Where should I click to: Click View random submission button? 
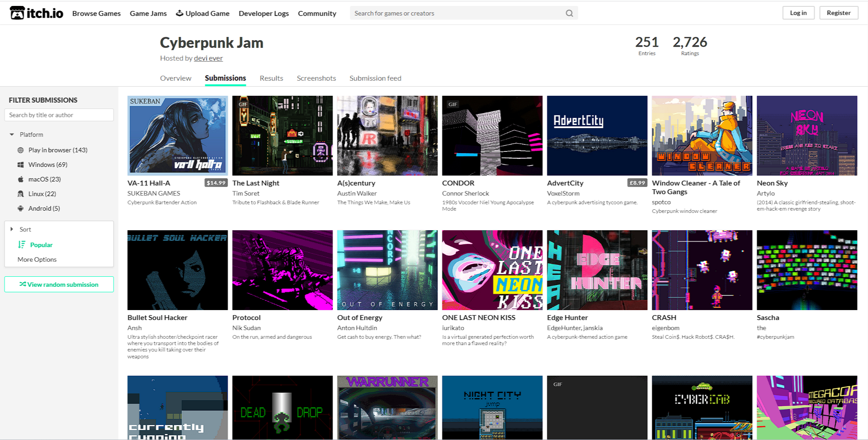pos(59,284)
